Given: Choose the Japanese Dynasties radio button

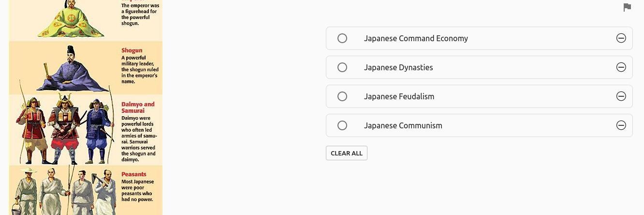Looking at the screenshot, I should pyautogui.click(x=342, y=67).
